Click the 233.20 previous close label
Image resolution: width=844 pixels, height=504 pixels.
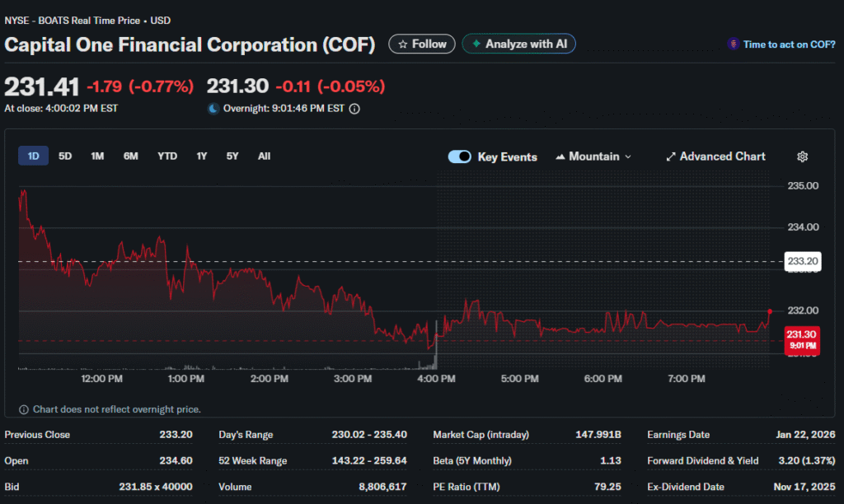[x=801, y=262]
